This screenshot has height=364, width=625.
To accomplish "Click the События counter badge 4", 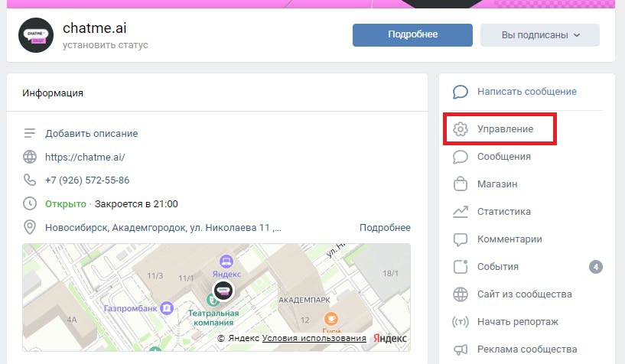I will click(595, 266).
